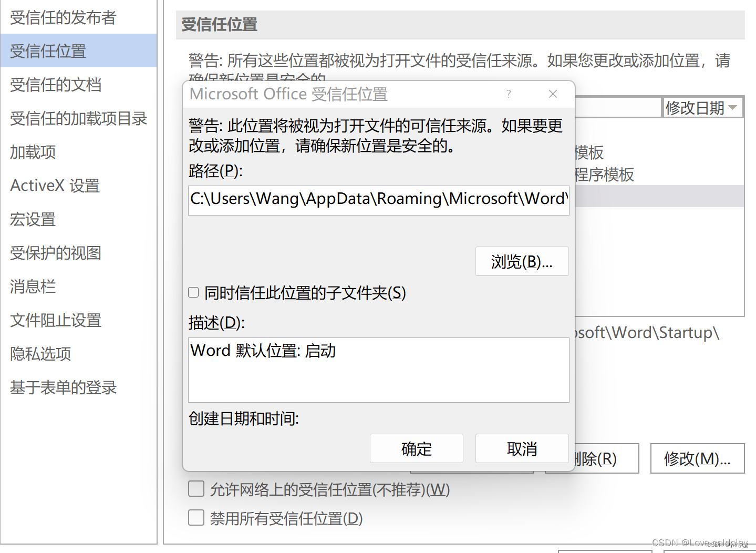Check 同时信任此位置的子文件夹 checkbox

[193, 292]
